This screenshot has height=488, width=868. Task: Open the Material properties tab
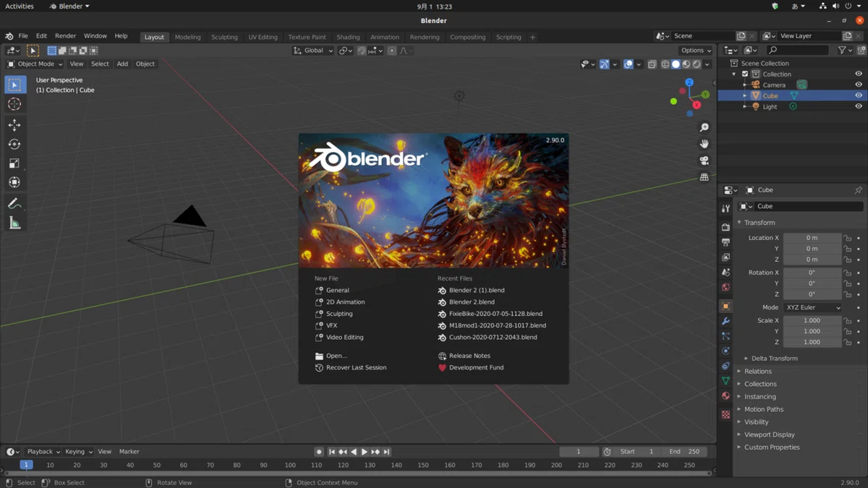click(726, 395)
